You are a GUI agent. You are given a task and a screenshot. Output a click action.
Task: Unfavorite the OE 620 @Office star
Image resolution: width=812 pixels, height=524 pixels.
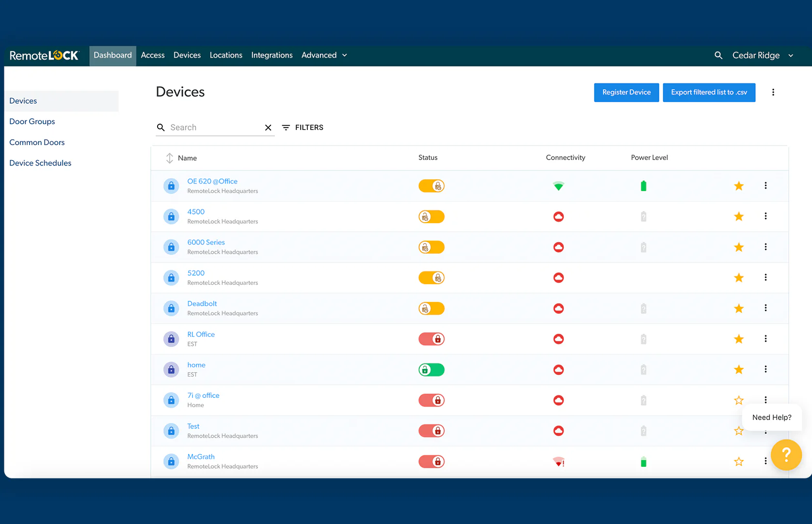click(739, 186)
